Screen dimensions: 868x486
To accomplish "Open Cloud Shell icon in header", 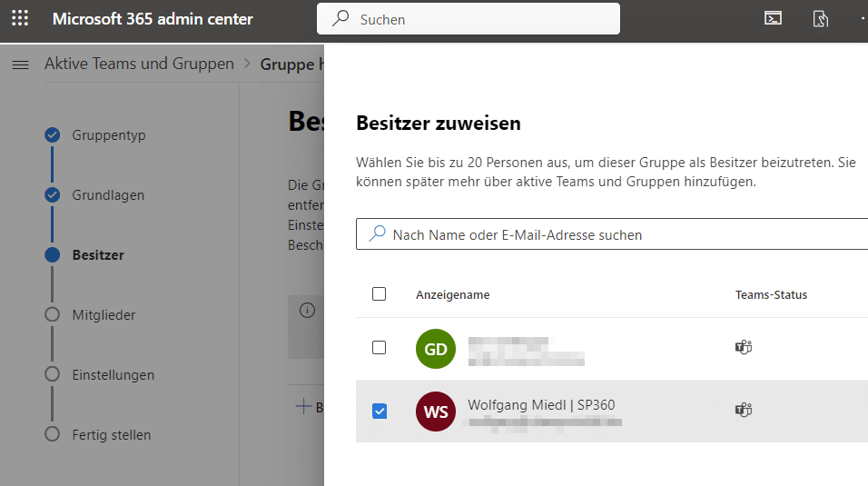I will click(773, 18).
